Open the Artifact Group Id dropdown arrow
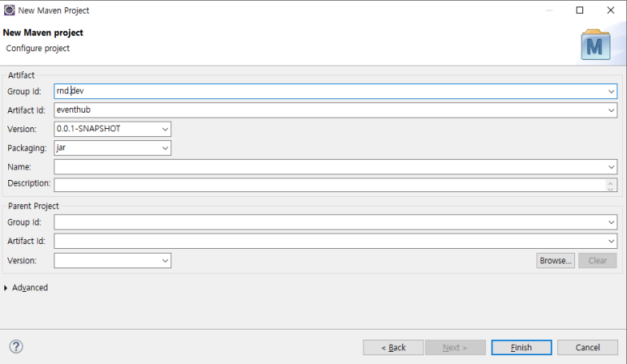 [x=611, y=92]
